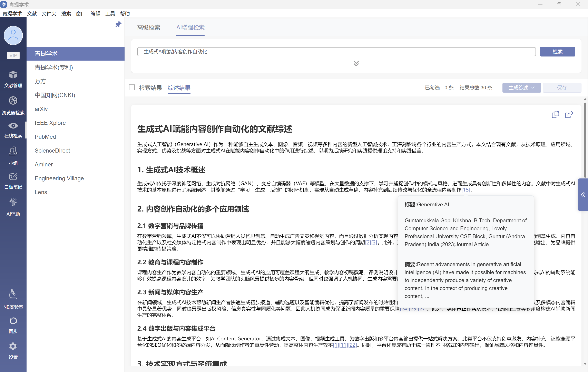588x372 pixels.
Task: Expand search options with the double chevron
Action: [x=356, y=64]
